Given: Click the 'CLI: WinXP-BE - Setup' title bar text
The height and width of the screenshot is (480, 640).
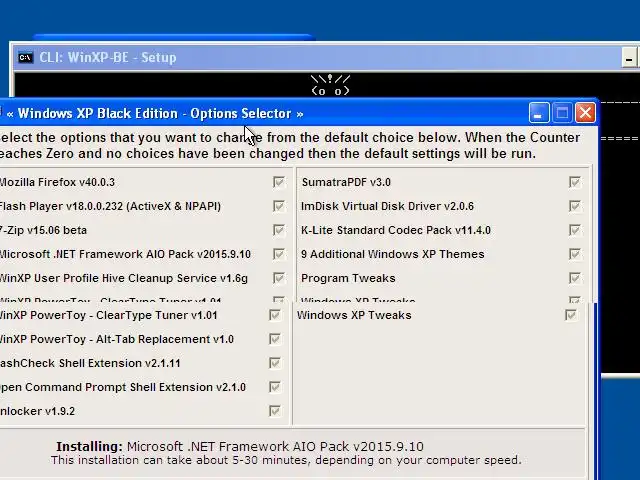Looking at the screenshot, I should click(108, 58).
